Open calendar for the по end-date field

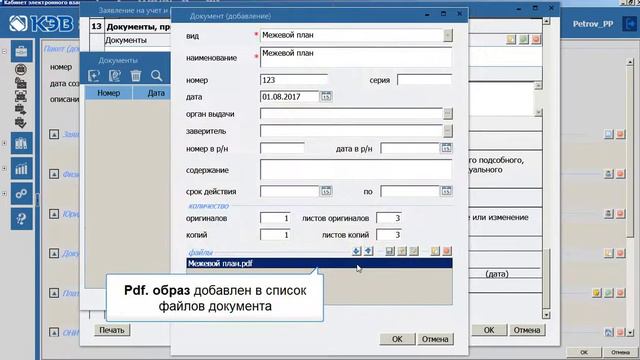446,191
